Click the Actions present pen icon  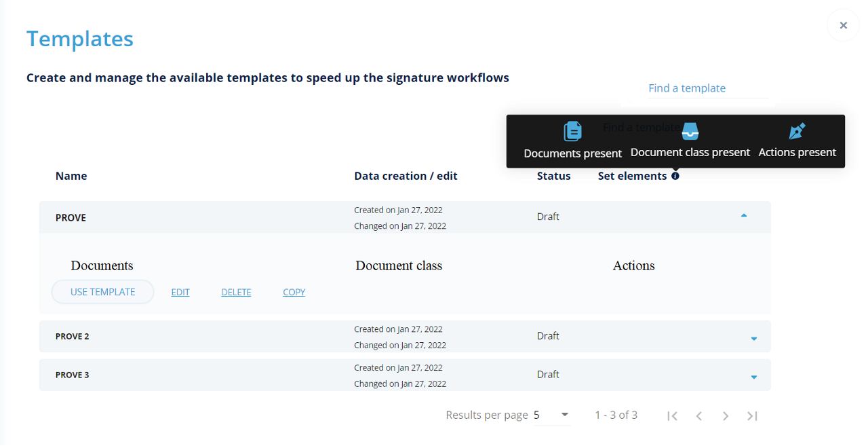[x=797, y=131]
